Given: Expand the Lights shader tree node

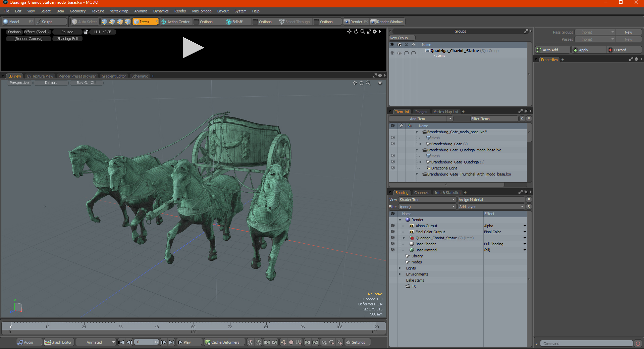Looking at the screenshot, I should tap(400, 268).
